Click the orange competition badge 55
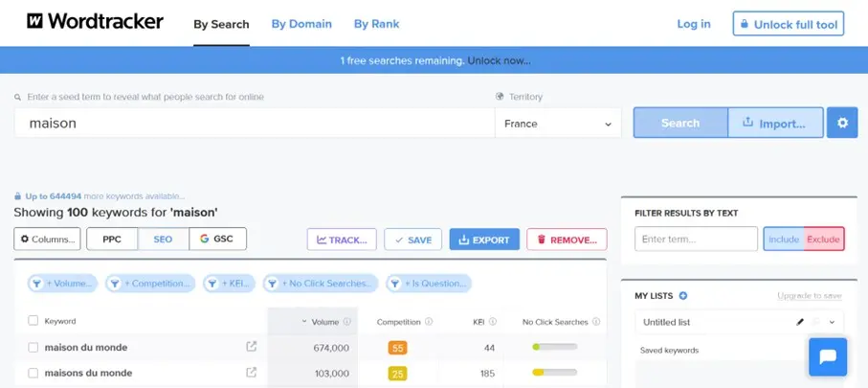The width and height of the screenshot is (868, 388). 397,348
